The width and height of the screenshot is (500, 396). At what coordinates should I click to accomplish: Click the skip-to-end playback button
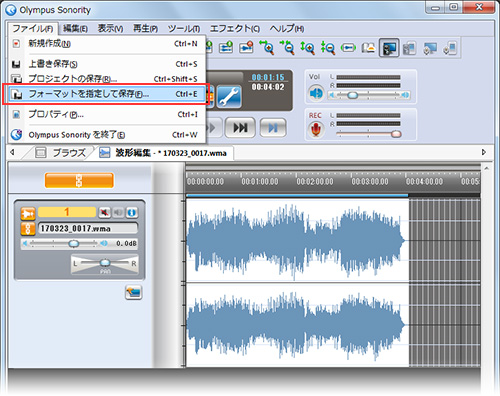(x=240, y=127)
